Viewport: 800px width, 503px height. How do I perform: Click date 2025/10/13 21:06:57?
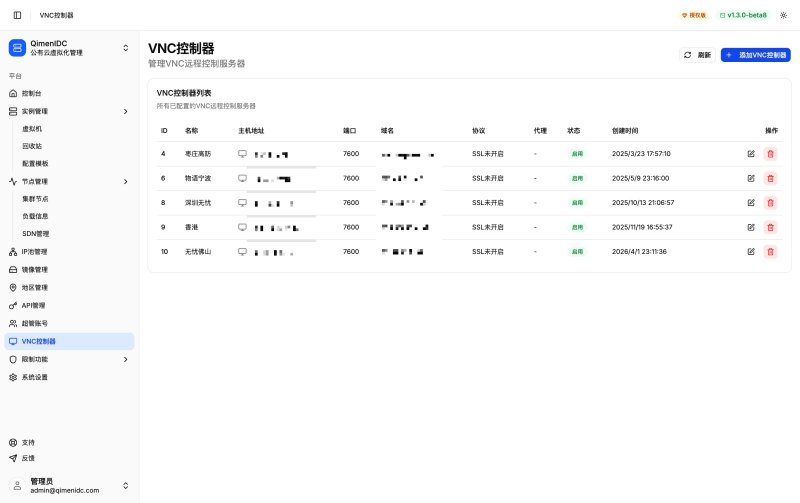[x=643, y=203]
